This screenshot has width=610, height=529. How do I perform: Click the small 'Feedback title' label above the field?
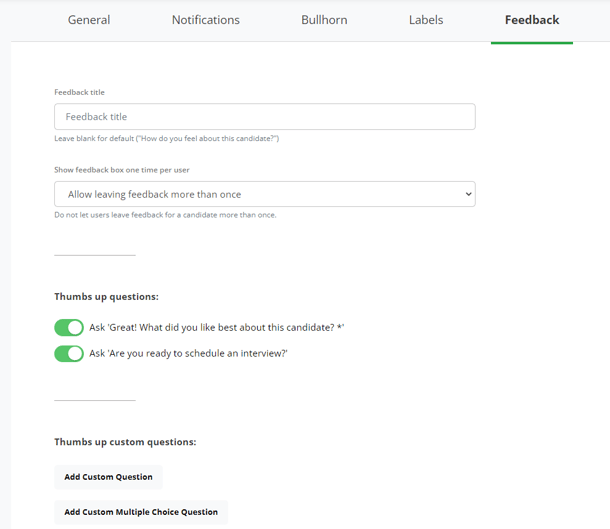click(79, 92)
